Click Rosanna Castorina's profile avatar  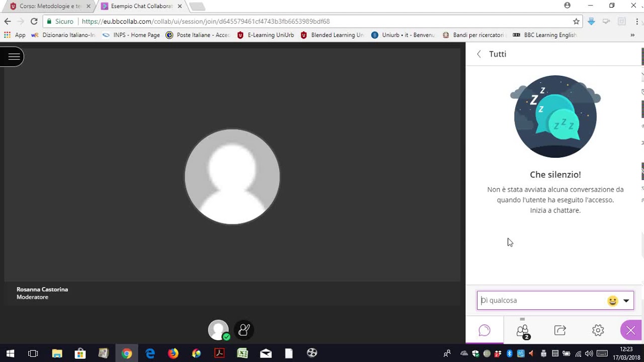tap(232, 176)
